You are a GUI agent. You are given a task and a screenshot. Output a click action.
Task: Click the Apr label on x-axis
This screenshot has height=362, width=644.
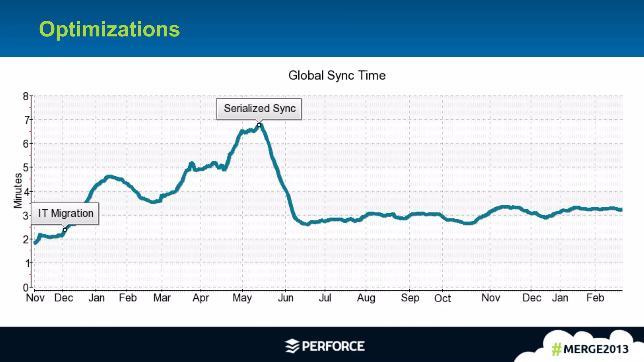click(x=201, y=298)
